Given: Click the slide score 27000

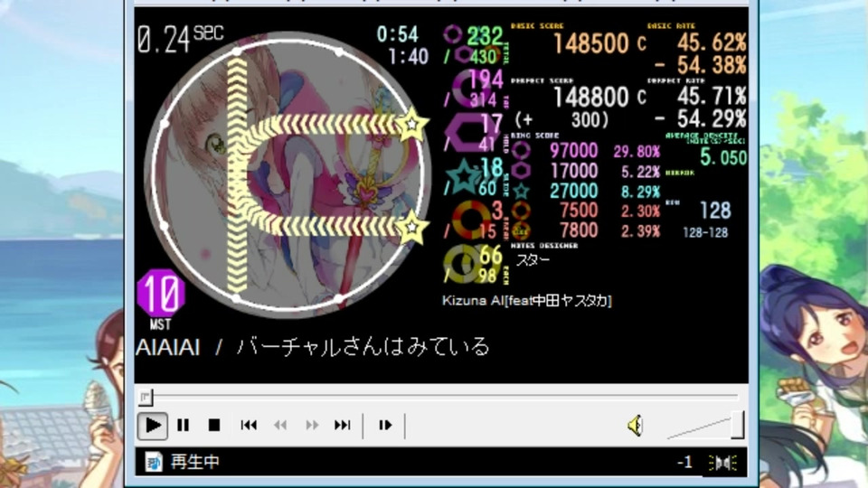Looking at the screenshot, I should [x=573, y=191].
